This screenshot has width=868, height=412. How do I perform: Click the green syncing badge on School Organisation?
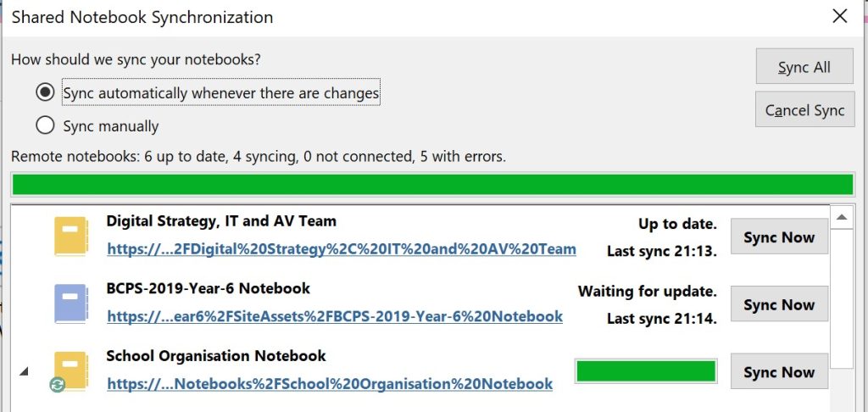57,384
